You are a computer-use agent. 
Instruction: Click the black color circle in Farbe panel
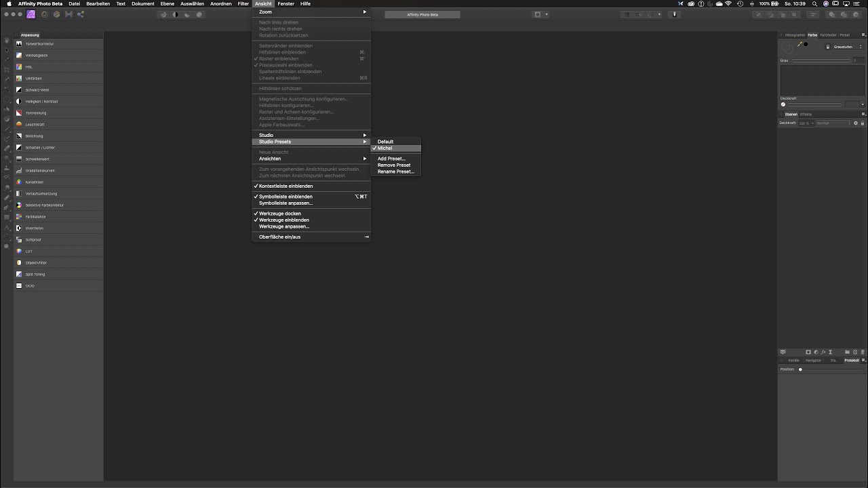(806, 44)
